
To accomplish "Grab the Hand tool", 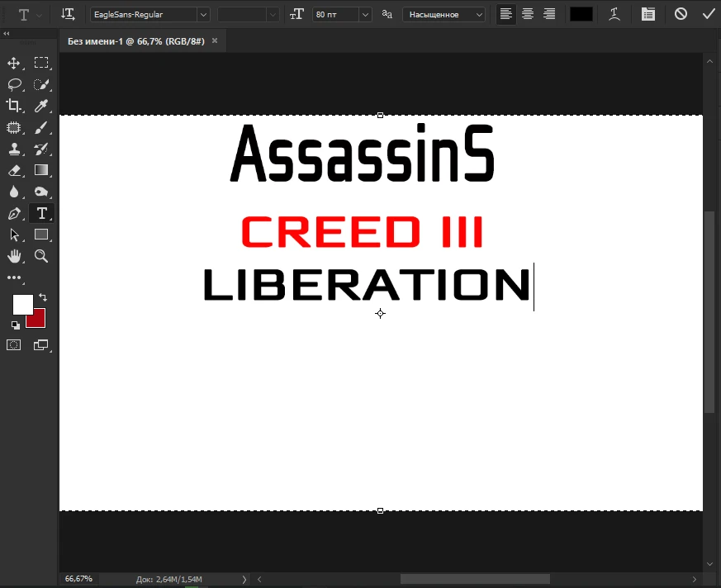I will (x=13, y=256).
